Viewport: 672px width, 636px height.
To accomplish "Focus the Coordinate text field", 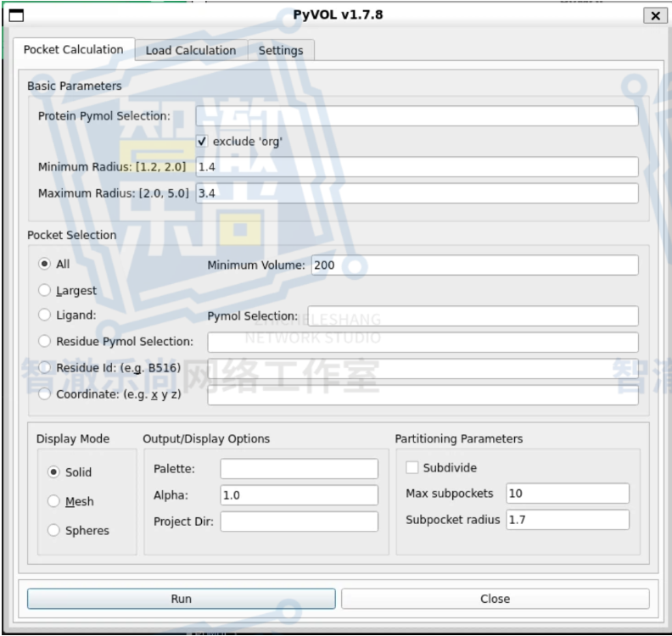I will pyautogui.click(x=423, y=395).
